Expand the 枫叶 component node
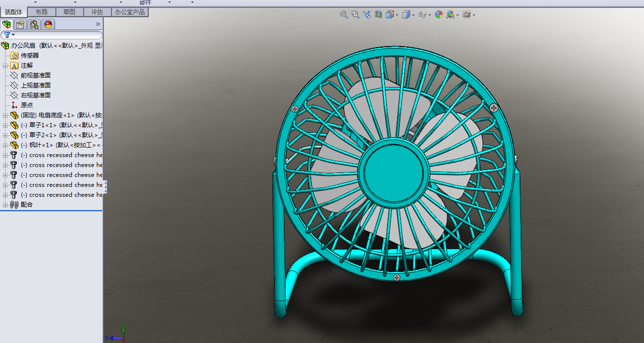The height and width of the screenshot is (343, 644). 5,145
